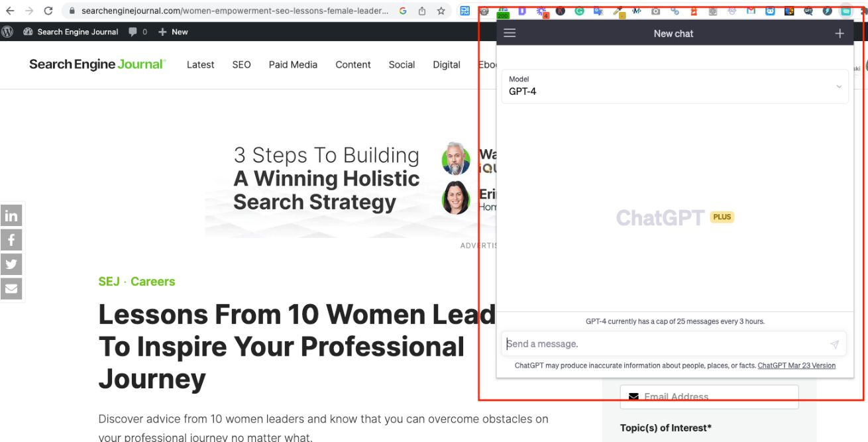The width and height of the screenshot is (868, 442).
Task: Click the Send a message field
Action: (663, 344)
